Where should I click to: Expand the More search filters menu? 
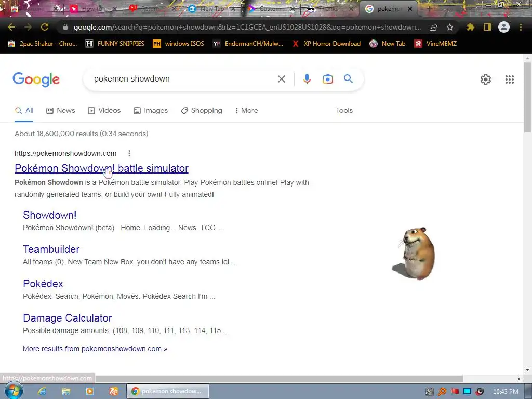click(x=246, y=111)
